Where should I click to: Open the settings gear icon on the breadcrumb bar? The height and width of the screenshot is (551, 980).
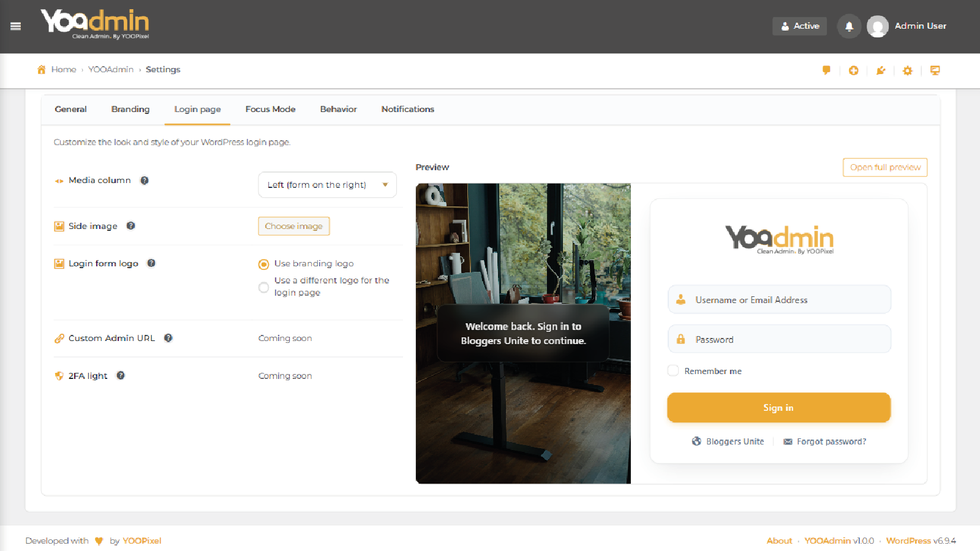pyautogui.click(x=908, y=70)
